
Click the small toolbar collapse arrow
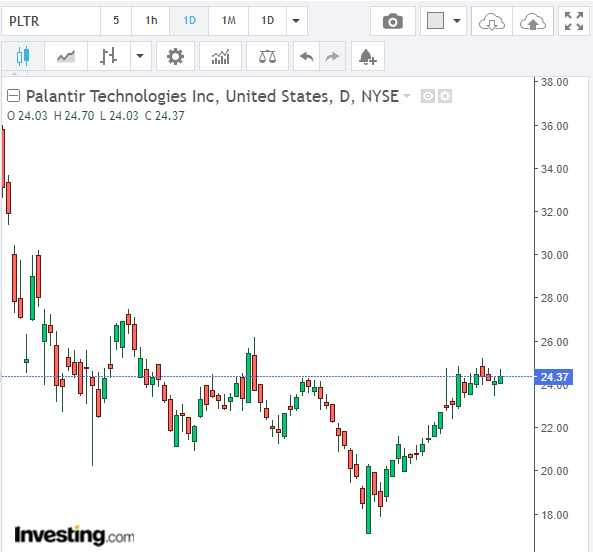[15, 74]
